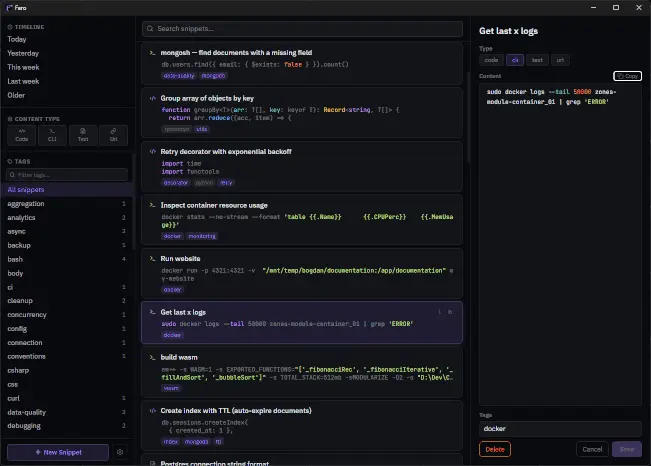Click the mongodb tag on mongosh snippet
The width and height of the screenshot is (651, 466).
point(213,76)
